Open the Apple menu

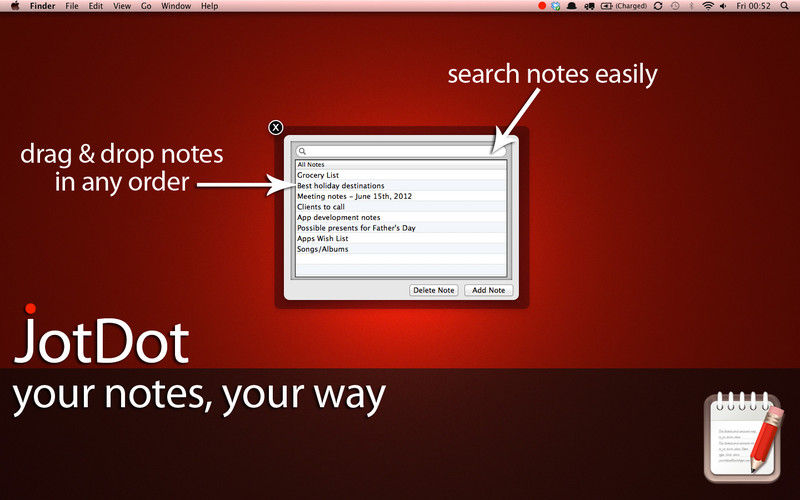coord(15,6)
